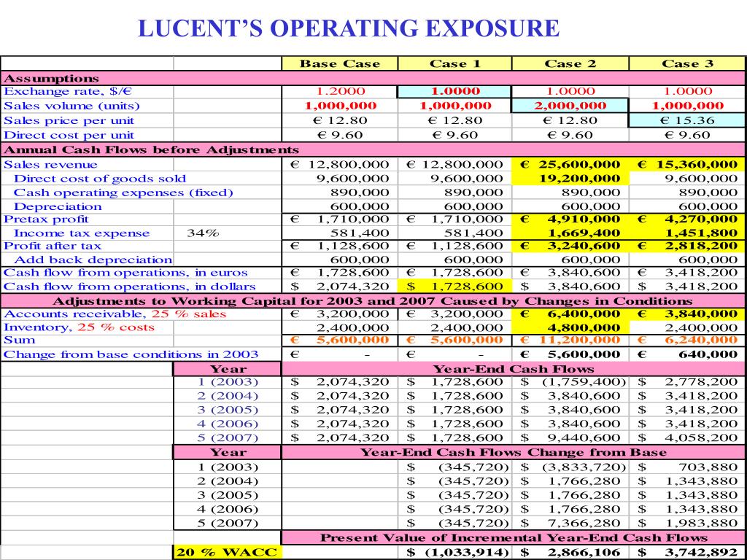Click Case 2 change $ 7,366,280 for 2007
Image resolution: width=747 pixels, height=560 pixels.
(570, 524)
